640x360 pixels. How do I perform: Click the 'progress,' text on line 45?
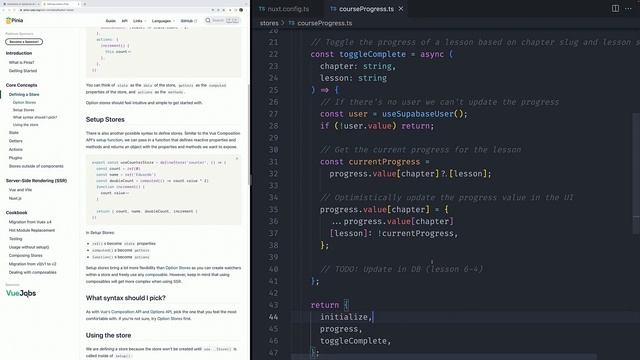tap(341, 329)
